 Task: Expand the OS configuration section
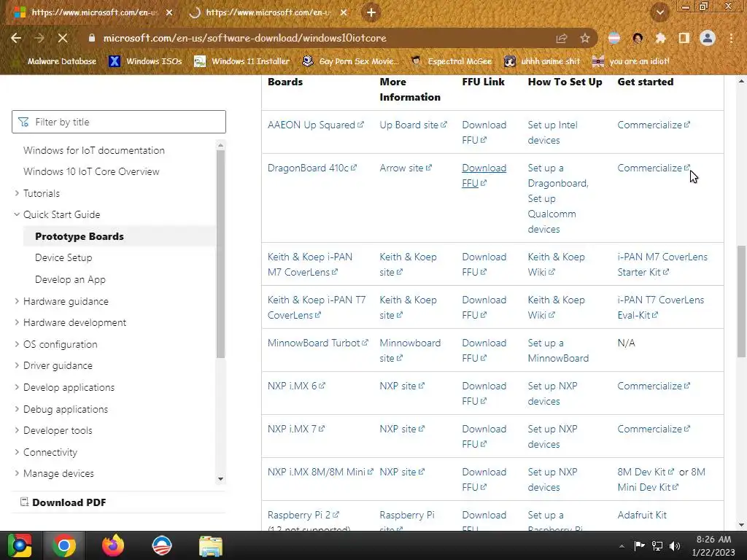(x=55, y=344)
